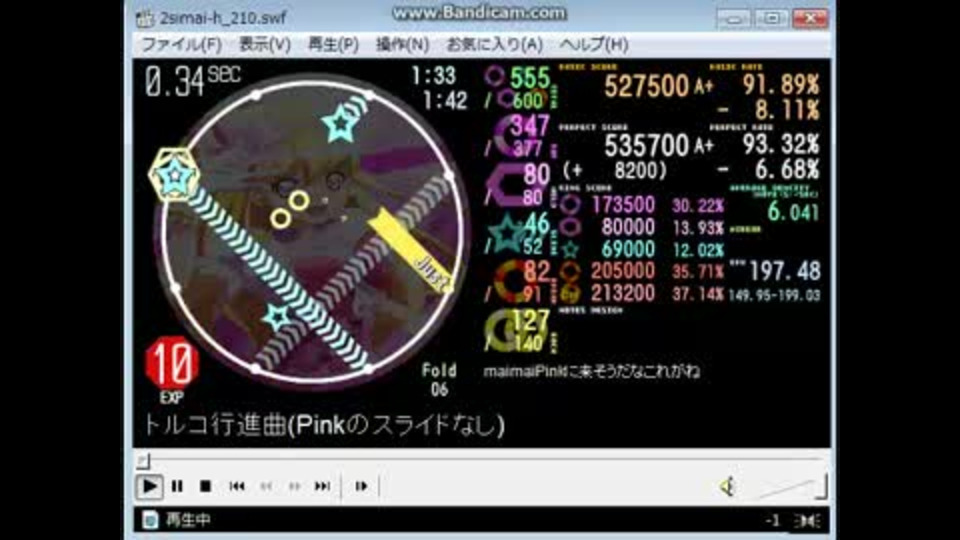
Task: Tap the bottom star slide note
Action: tap(277, 318)
